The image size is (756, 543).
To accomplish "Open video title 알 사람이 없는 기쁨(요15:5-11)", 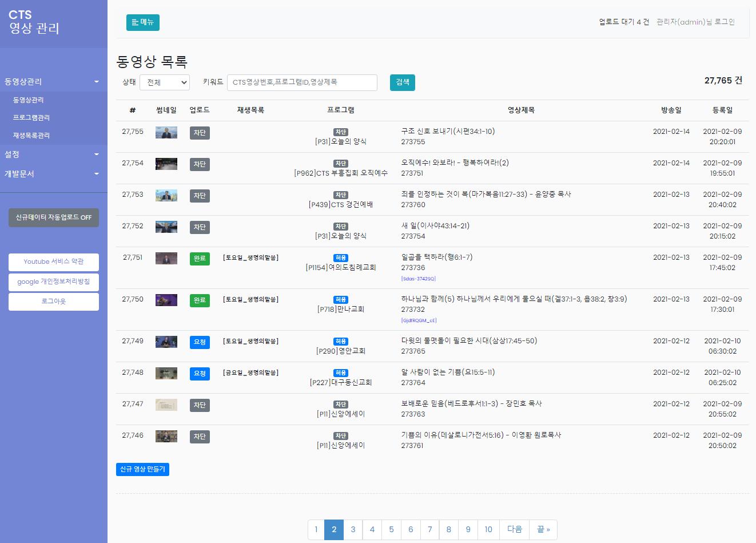I will click(x=448, y=372).
